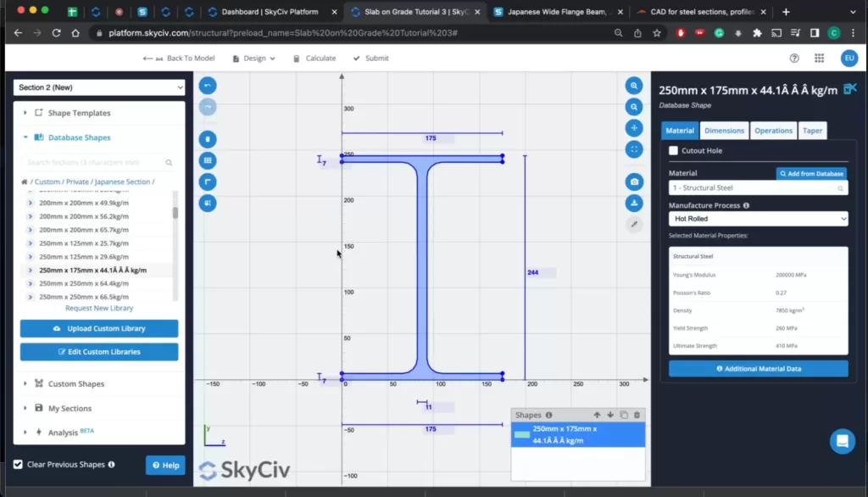Image resolution: width=868 pixels, height=497 pixels.
Task: Uncheck Clear Previous Shapes checkbox
Action: (x=19, y=464)
